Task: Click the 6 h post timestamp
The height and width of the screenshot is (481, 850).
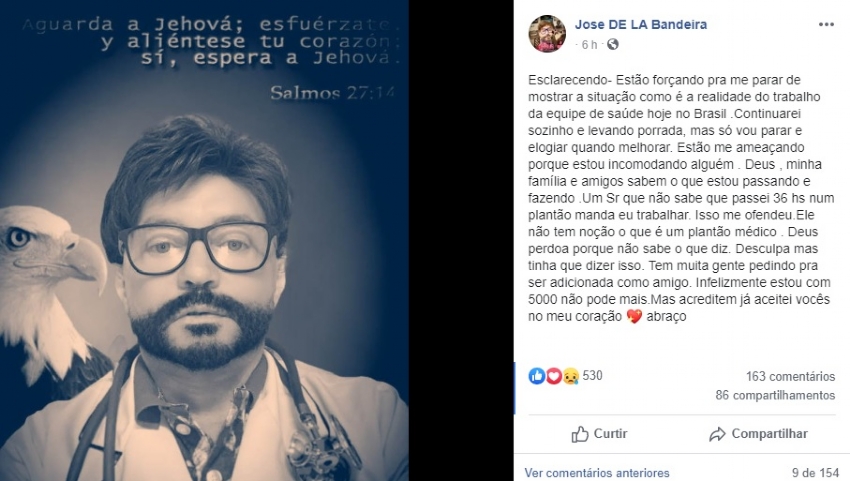Action: 589,44
